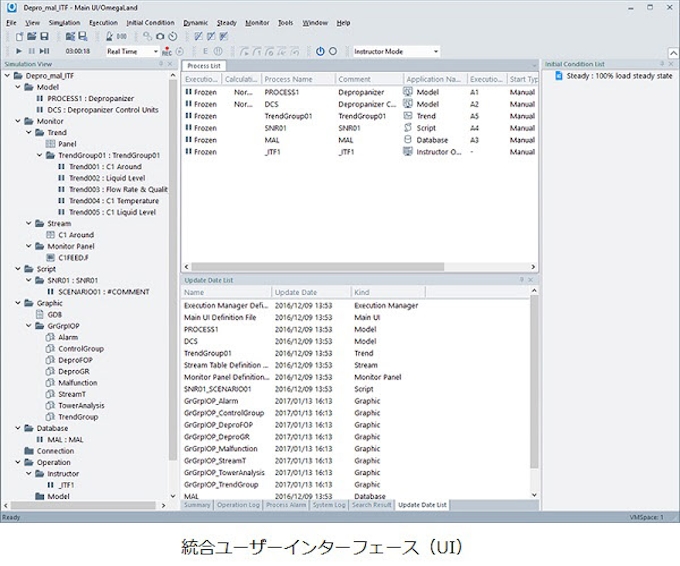
Task: Click the Database icon in MAL row
Action: 408,140
